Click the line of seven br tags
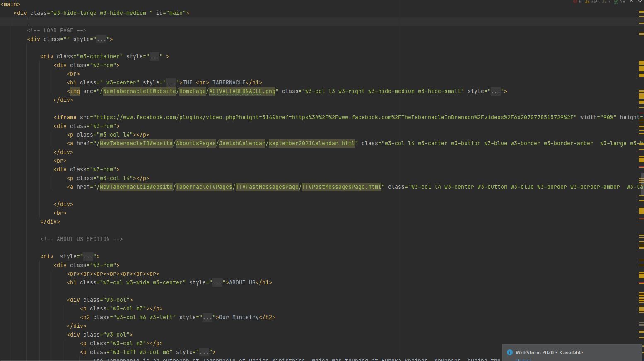Screen dimensions: 644x361 113,274
